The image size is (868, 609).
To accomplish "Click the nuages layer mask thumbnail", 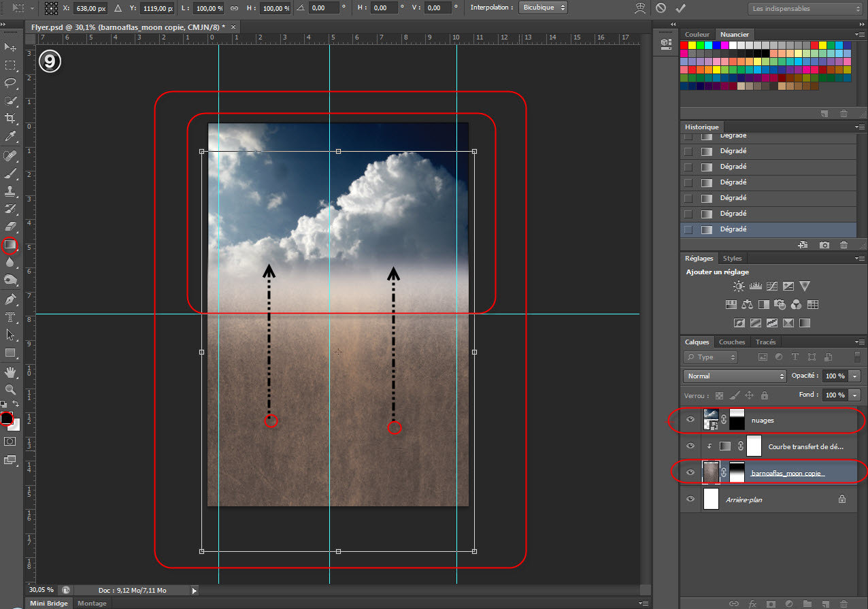I will point(736,420).
